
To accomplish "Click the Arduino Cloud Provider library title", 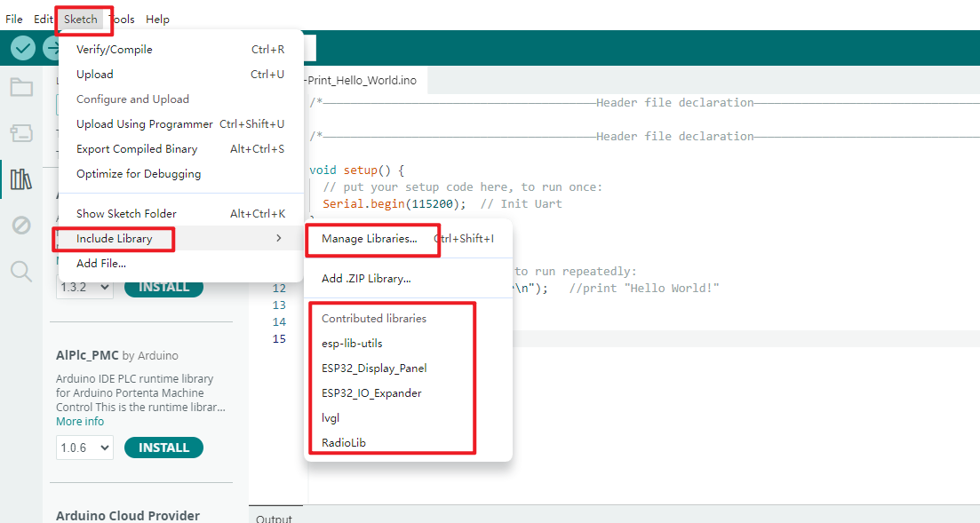I will [x=128, y=516].
